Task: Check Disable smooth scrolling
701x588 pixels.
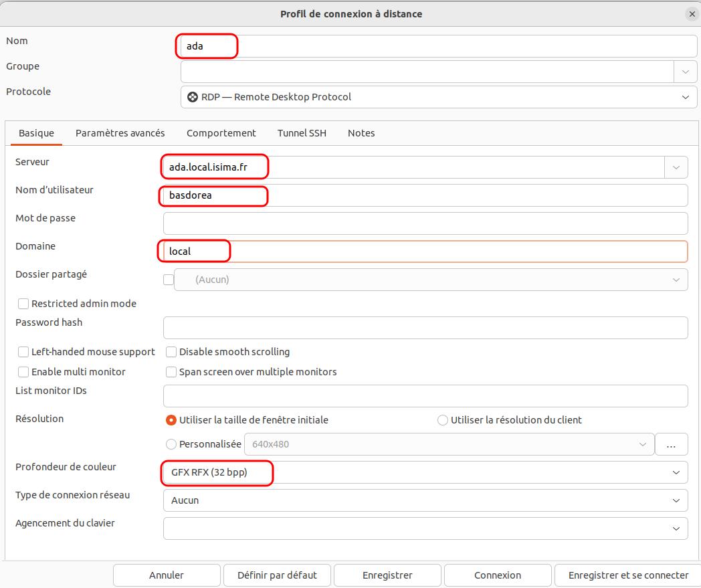Action: click(x=171, y=352)
